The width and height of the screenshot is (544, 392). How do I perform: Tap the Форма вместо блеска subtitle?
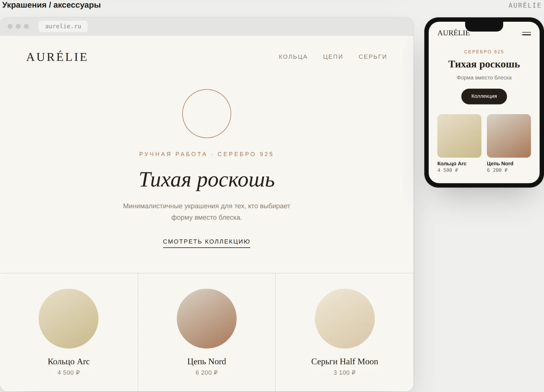click(484, 77)
